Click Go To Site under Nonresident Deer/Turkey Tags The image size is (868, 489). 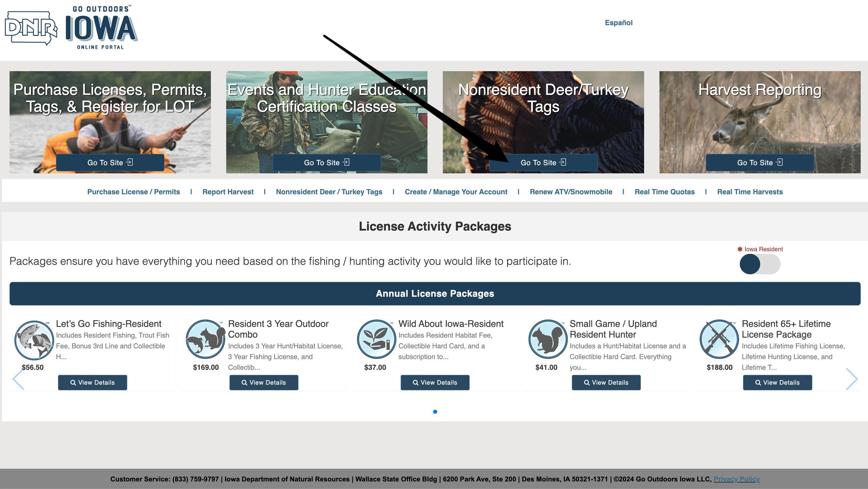pyautogui.click(x=543, y=162)
